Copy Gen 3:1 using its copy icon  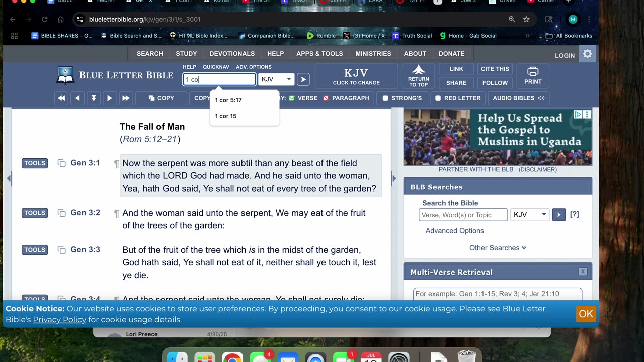[x=62, y=163]
